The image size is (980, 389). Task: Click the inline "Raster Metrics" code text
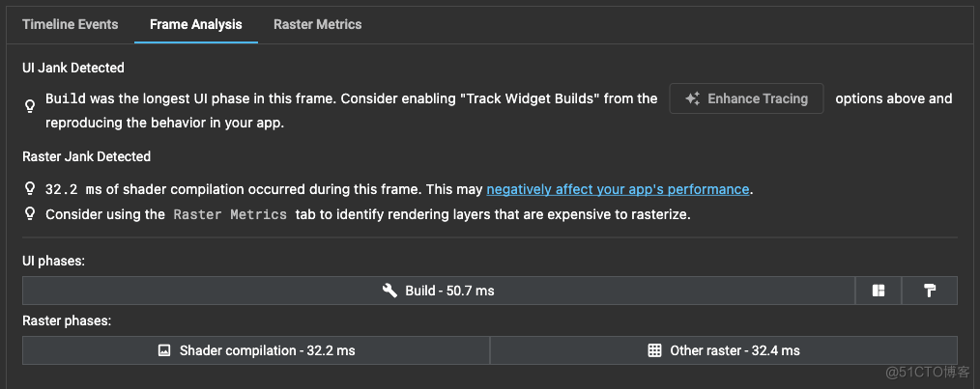pos(230,214)
